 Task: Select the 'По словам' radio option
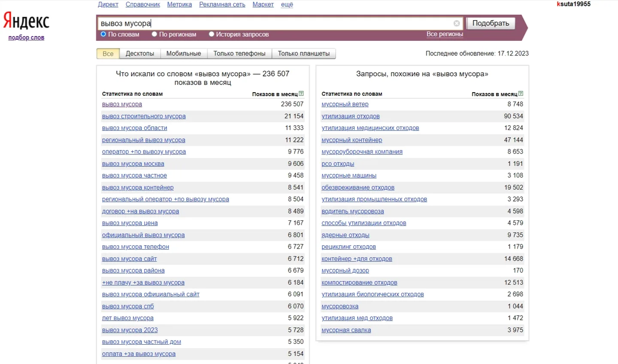103,34
